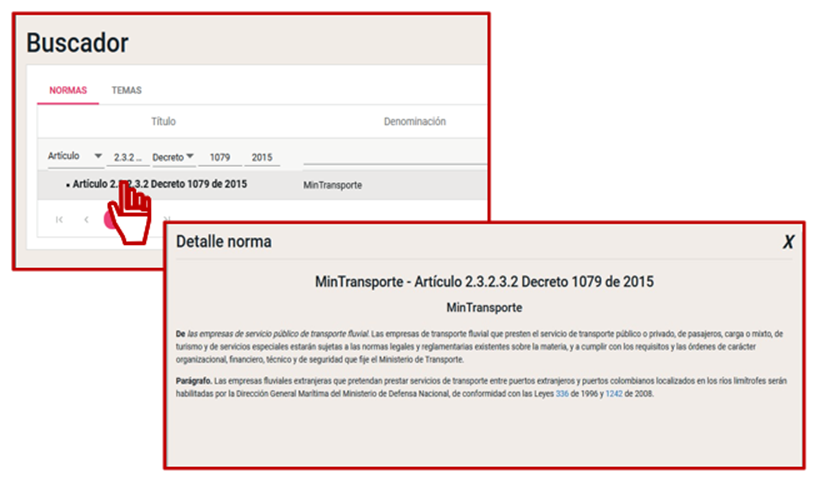The image size is (815, 488).
Task: Go to previous page of results
Action: pyautogui.click(x=86, y=219)
